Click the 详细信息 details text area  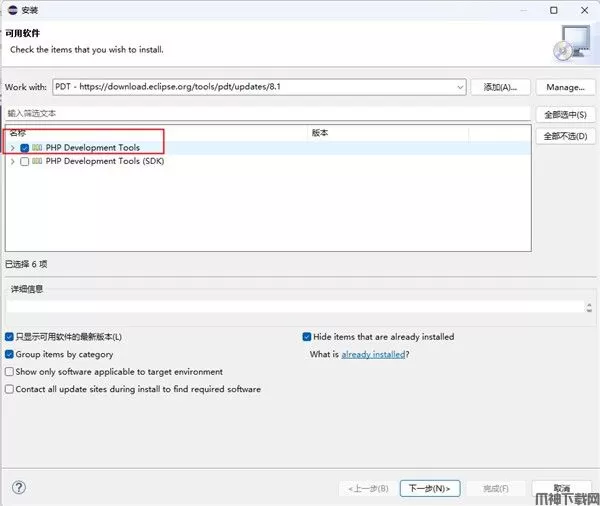click(x=295, y=307)
